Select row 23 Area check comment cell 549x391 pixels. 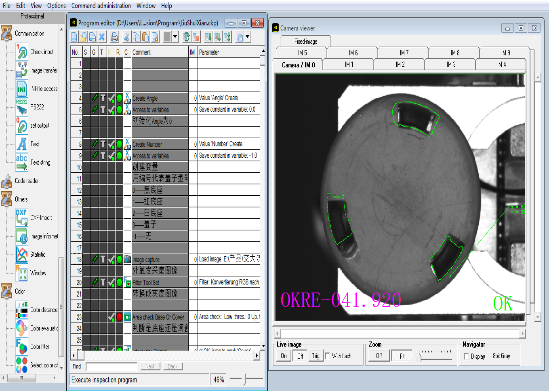click(x=160, y=317)
